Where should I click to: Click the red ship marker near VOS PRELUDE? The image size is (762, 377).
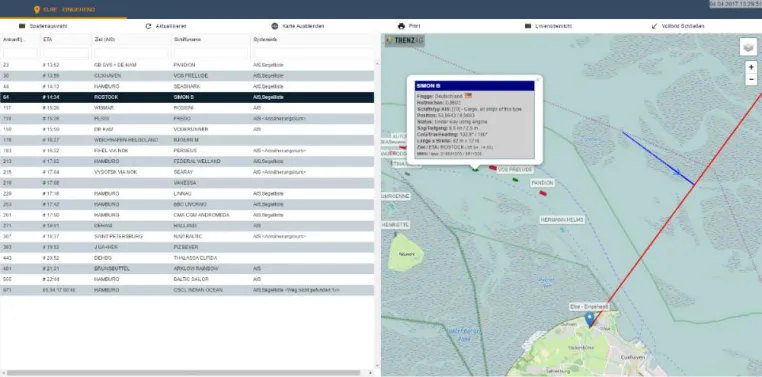[x=493, y=168]
